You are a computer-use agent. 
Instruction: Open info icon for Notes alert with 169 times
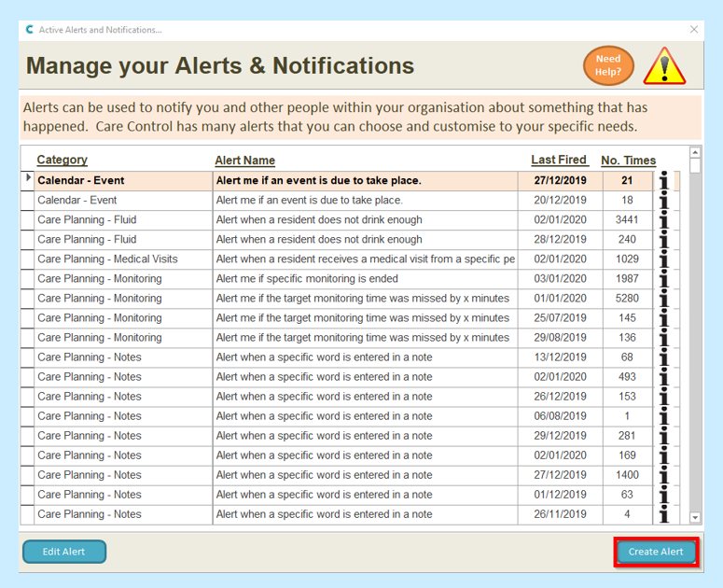pos(664,455)
